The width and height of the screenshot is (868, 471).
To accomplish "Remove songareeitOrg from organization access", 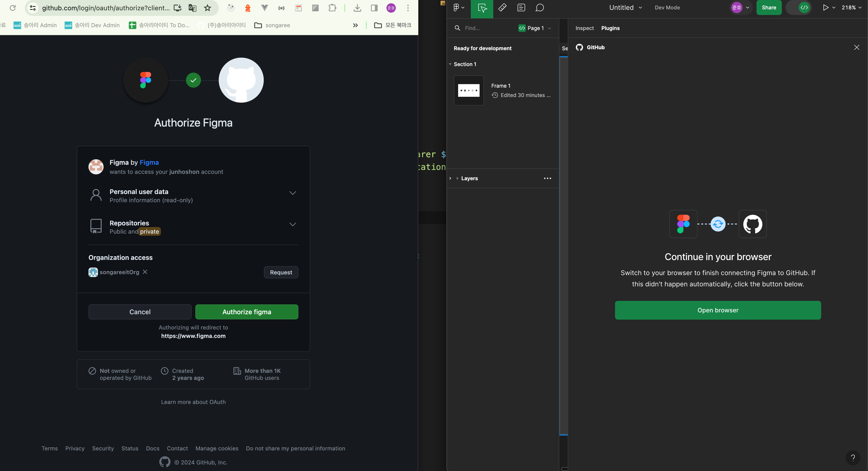I will pos(145,272).
